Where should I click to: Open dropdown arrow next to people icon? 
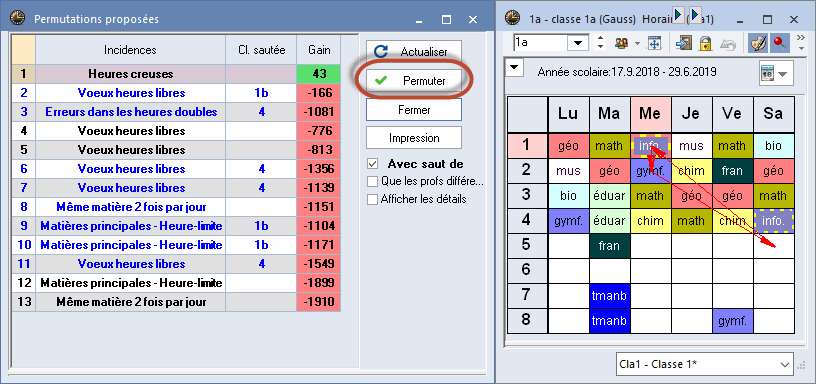(637, 44)
